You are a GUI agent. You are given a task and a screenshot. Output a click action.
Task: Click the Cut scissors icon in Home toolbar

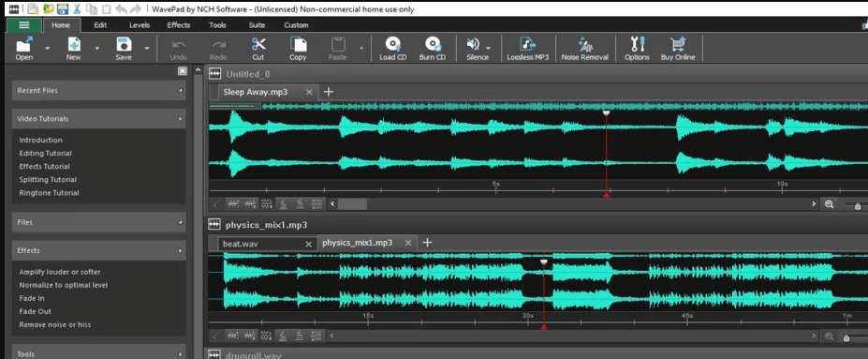click(x=258, y=44)
